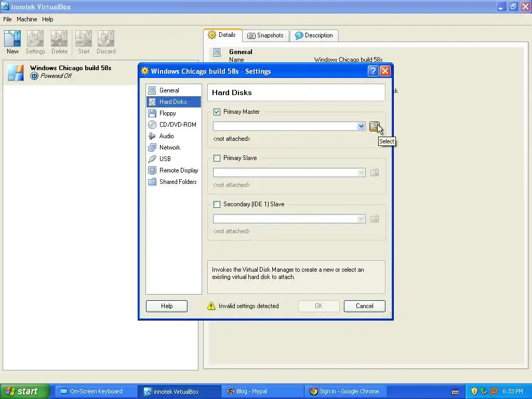Screen dimensions: 532x399
Task: Click the monitor icon beside General heading
Action: coord(217,52)
